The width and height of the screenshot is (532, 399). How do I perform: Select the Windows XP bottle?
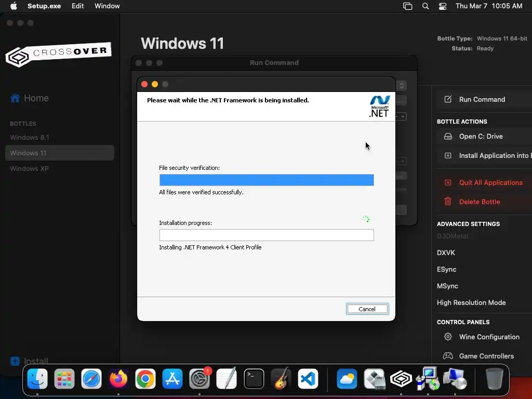pos(29,169)
